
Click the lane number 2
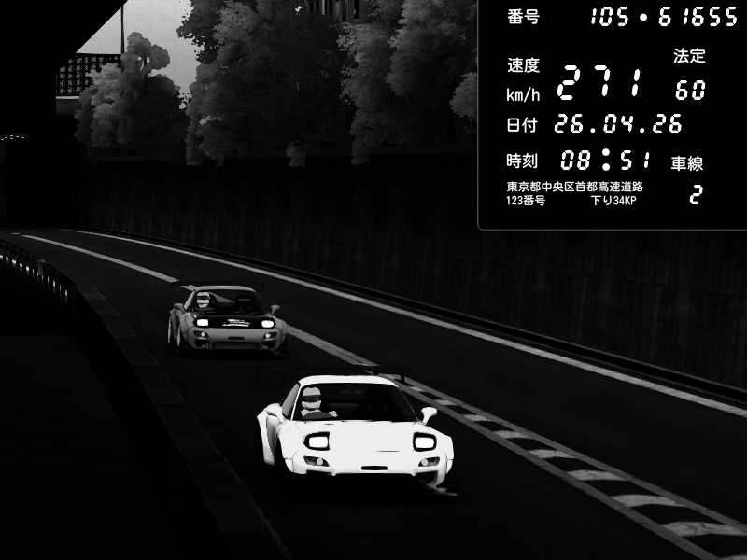click(695, 196)
